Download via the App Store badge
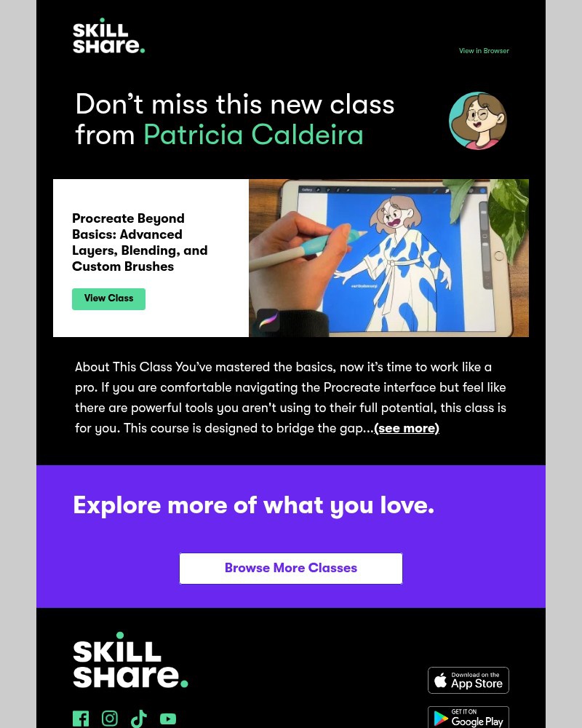 (x=469, y=680)
